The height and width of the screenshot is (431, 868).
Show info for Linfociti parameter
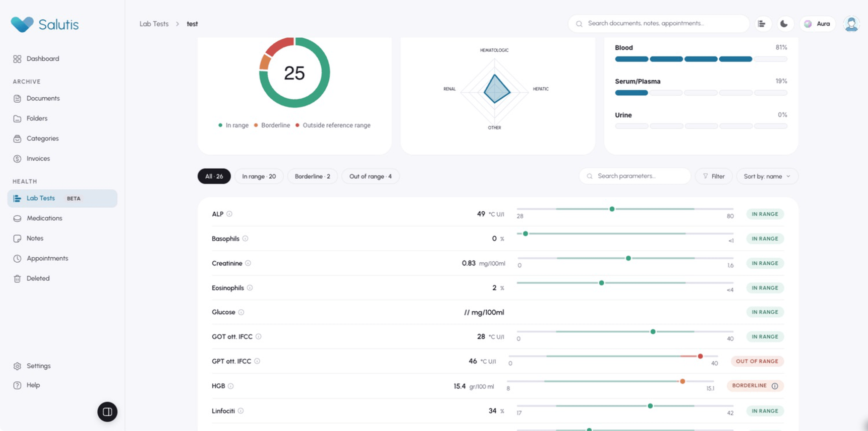pos(241,411)
